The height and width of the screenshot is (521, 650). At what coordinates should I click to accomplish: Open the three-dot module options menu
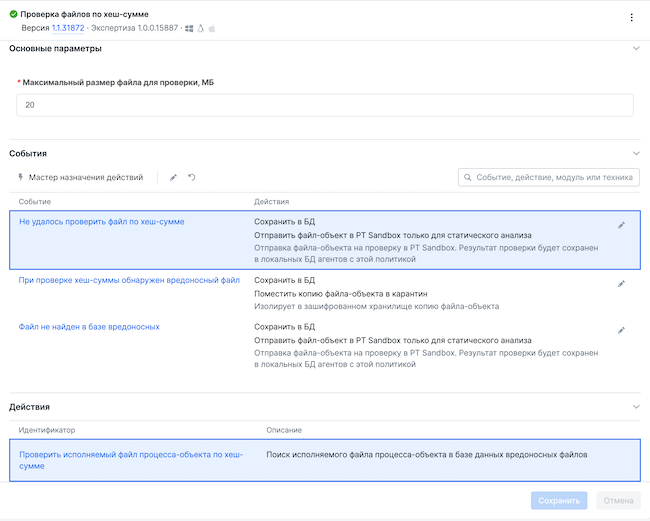click(x=631, y=17)
